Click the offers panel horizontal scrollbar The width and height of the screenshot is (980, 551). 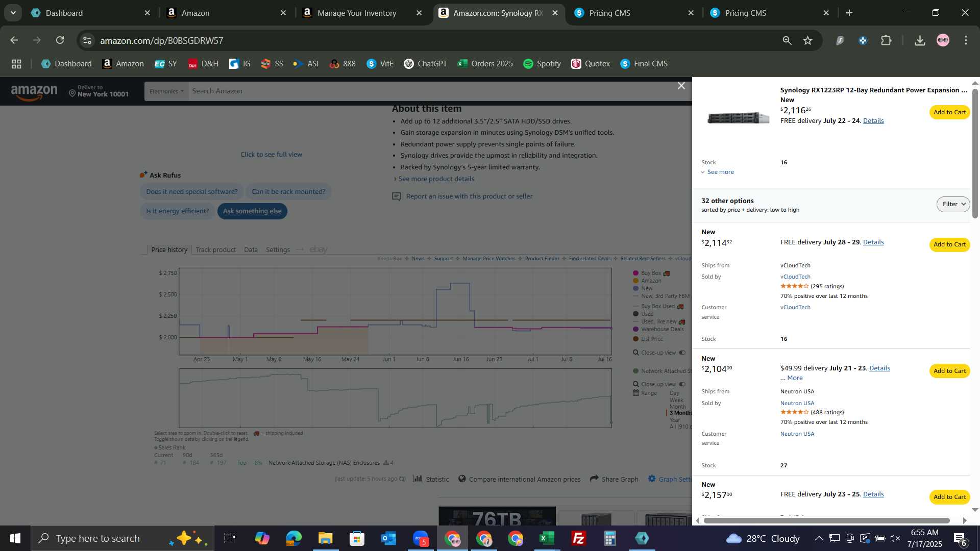click(826, 520)
